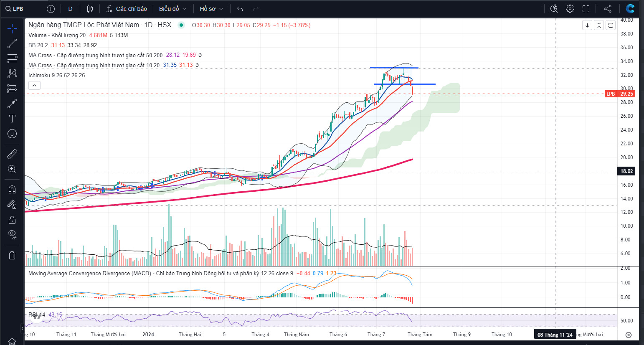The image size is (644, 345).
Task: Open the candlestick chart type selector
Action: (x=90, y=9)
